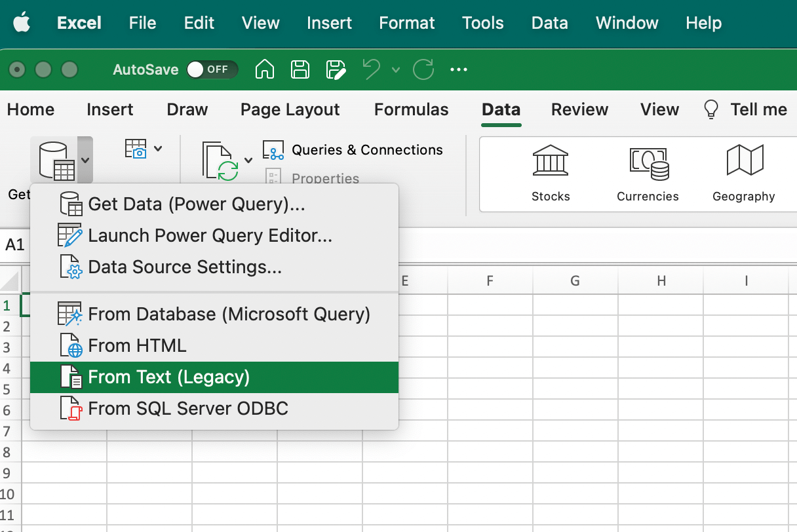Viewport: 797px width, 532px height.
Task: Click the Undo arrow icon
Action: click(x=372, y=69)
